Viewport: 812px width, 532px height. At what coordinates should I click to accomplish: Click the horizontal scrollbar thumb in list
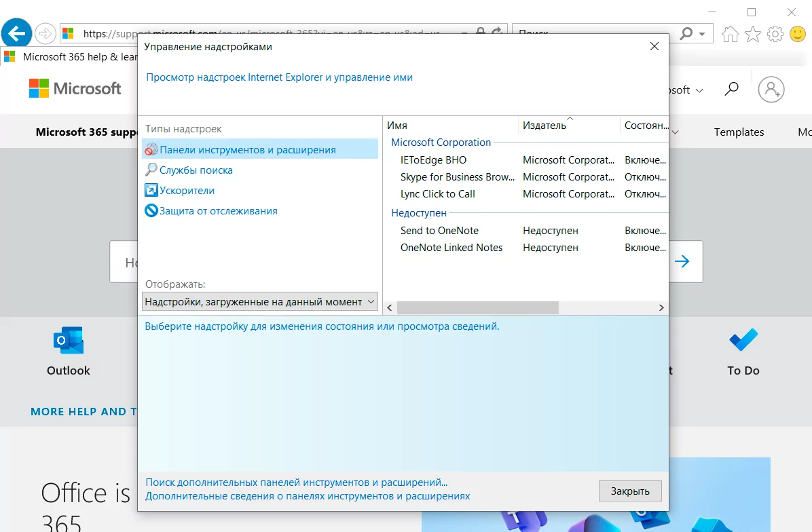click(477, 308)
